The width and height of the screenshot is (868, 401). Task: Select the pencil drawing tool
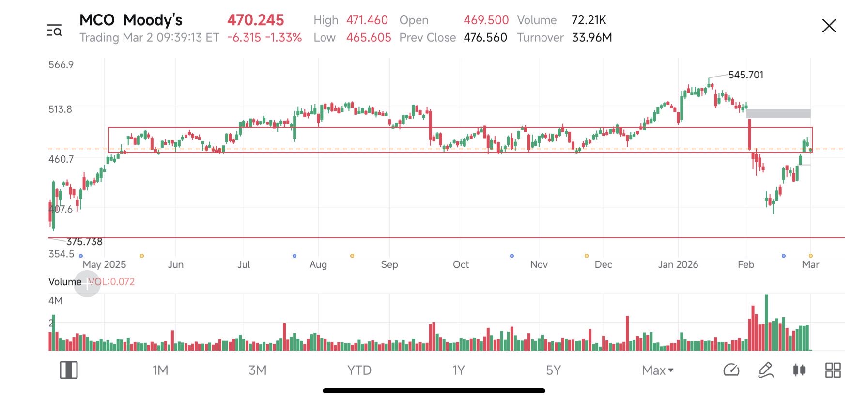coord(765,370)
